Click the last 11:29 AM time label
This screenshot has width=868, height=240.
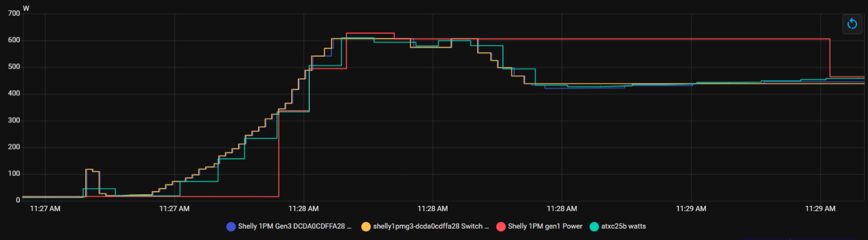pyautogui.click(x=820, y=209)
